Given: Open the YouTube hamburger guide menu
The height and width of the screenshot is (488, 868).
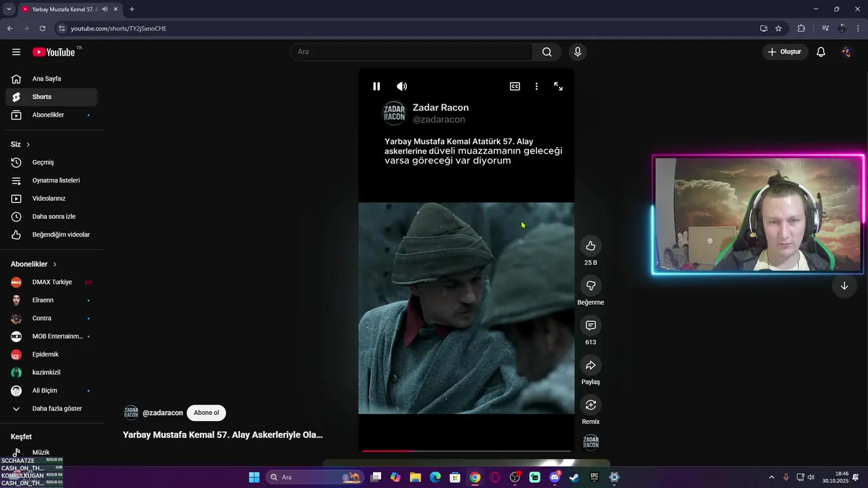Looking at the screenshot, I should pyautogui.click(x=16, y=52).
